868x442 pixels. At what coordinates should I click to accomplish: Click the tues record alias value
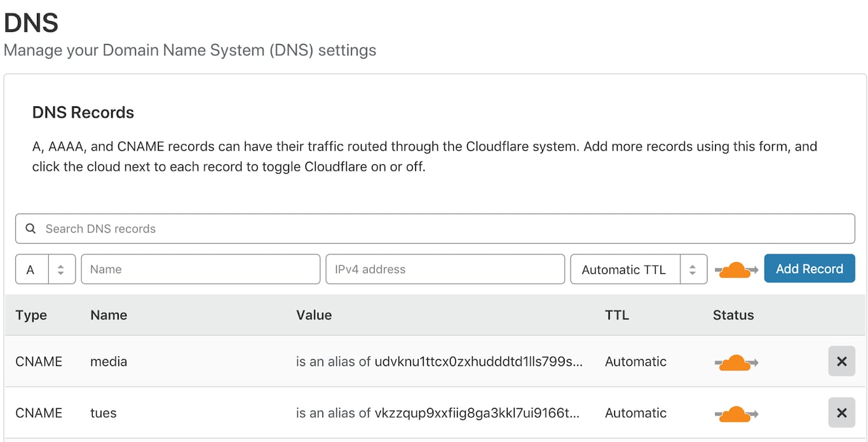pos(438,413)
